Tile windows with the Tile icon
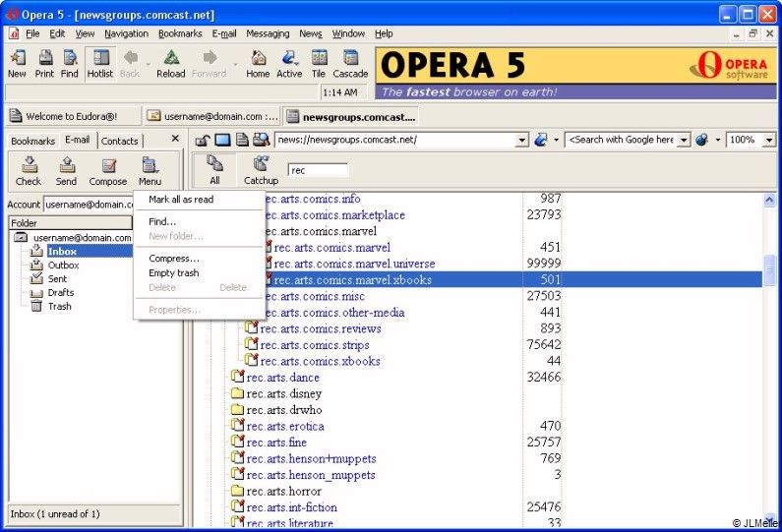 [319, 64]
